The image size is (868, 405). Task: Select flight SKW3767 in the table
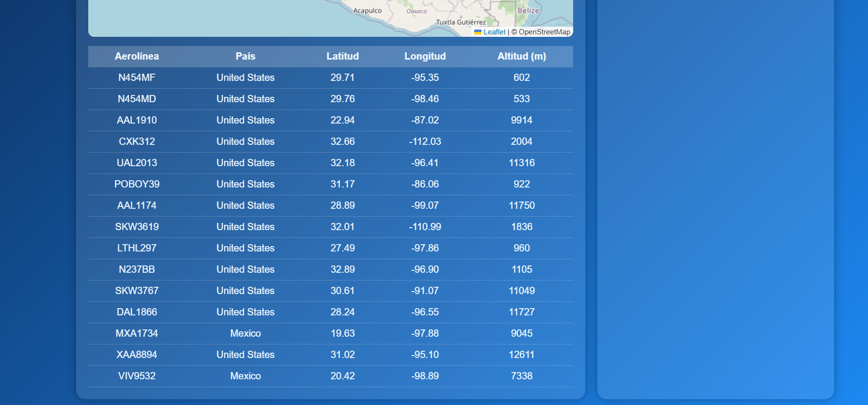pos(137,291)
